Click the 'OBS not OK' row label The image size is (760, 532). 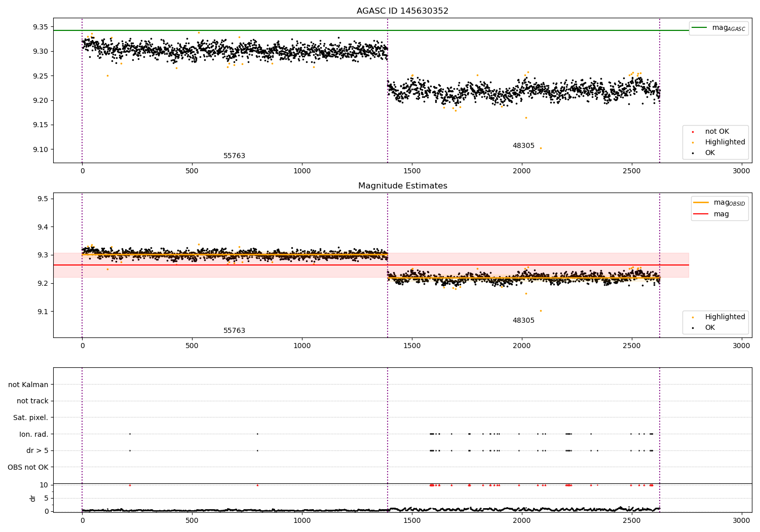pos(28,467)
